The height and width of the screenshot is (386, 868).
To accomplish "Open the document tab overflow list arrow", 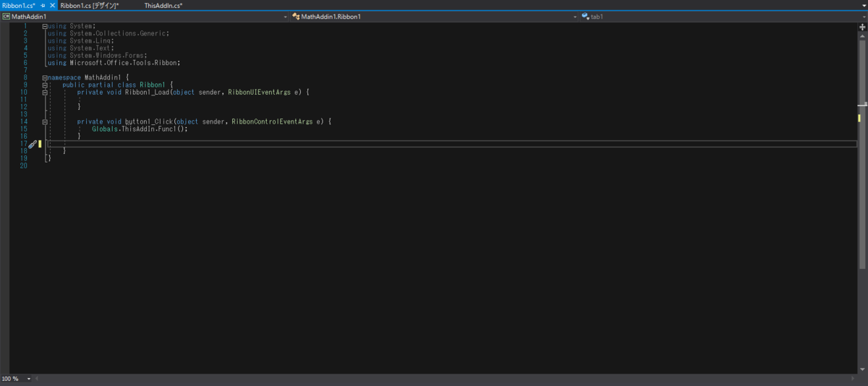I will pyautogui.click(x=864, y=5).
